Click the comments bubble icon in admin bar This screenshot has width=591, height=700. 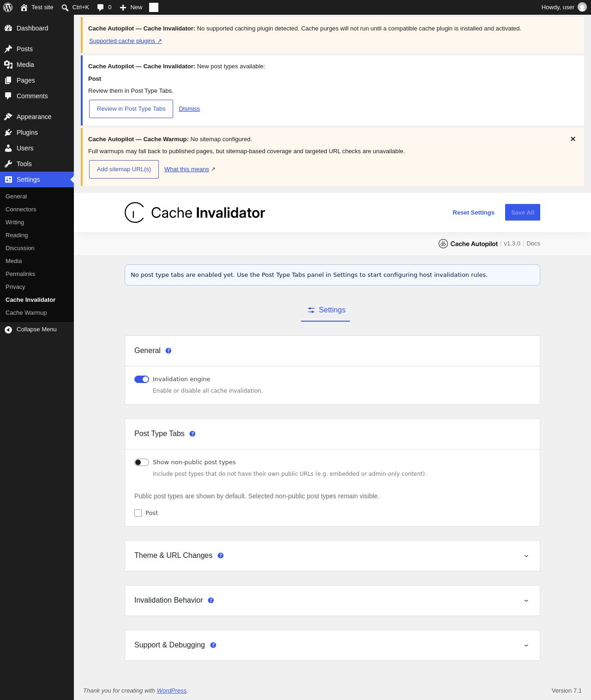pyautogui.click(x=101, y=7)
